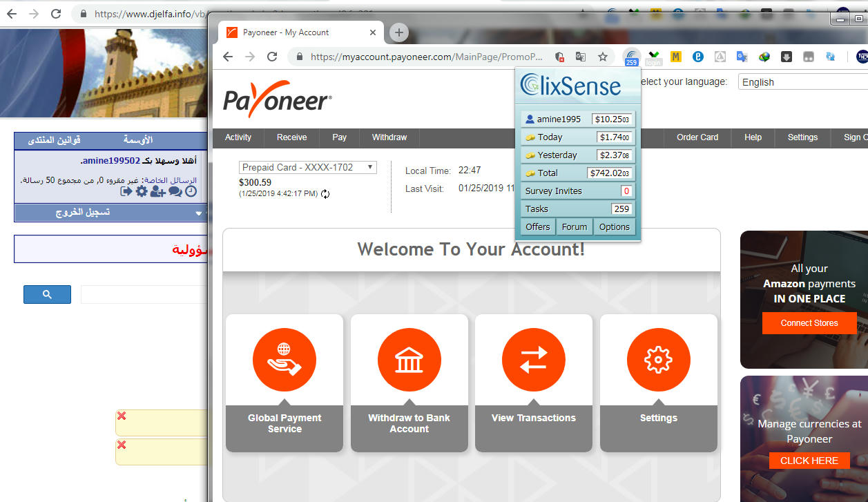This screenshot has height=502, width=868.
Task: Click the Total earnings row in ClixSense
Action: (x=578, y=173)
